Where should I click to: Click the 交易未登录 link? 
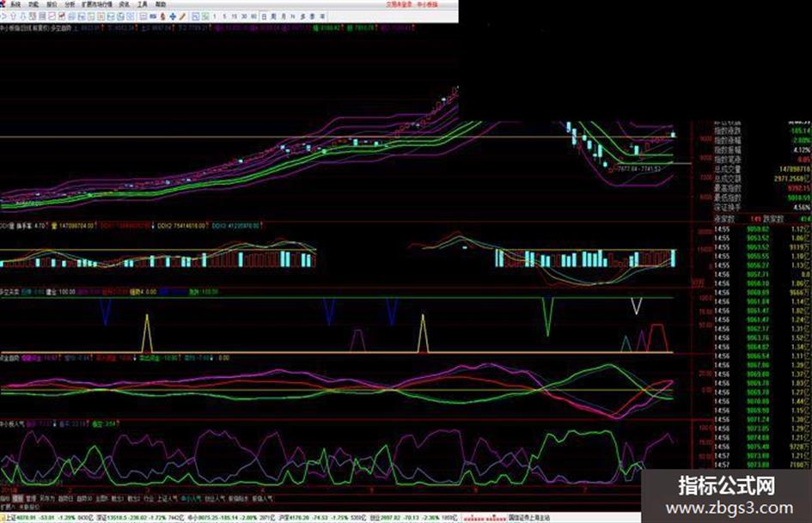398,4
